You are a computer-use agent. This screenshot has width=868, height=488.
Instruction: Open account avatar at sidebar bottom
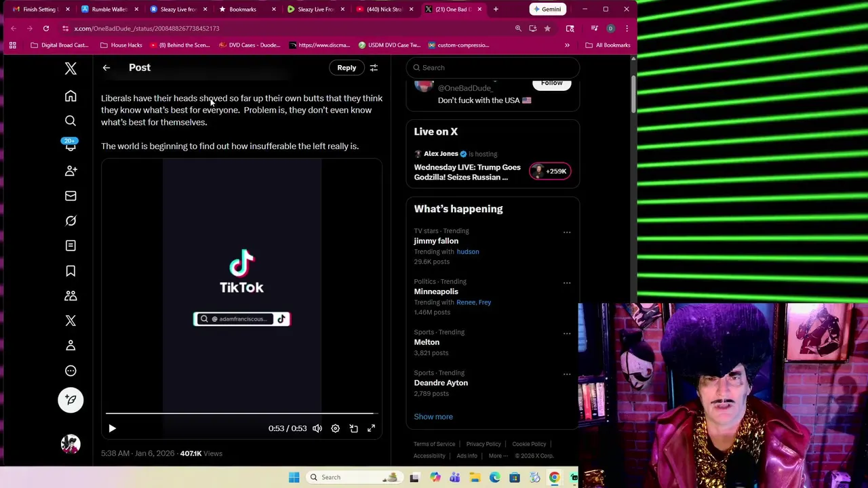pos(71,444)
